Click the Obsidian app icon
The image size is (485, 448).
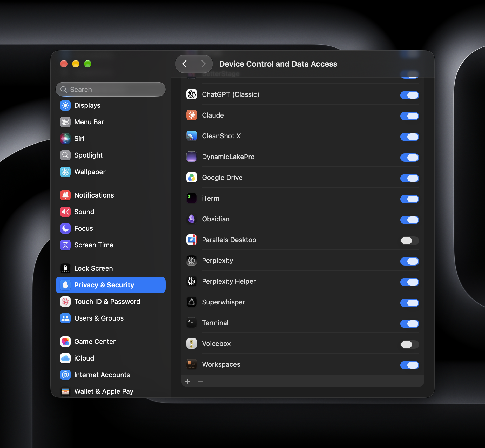192,219
